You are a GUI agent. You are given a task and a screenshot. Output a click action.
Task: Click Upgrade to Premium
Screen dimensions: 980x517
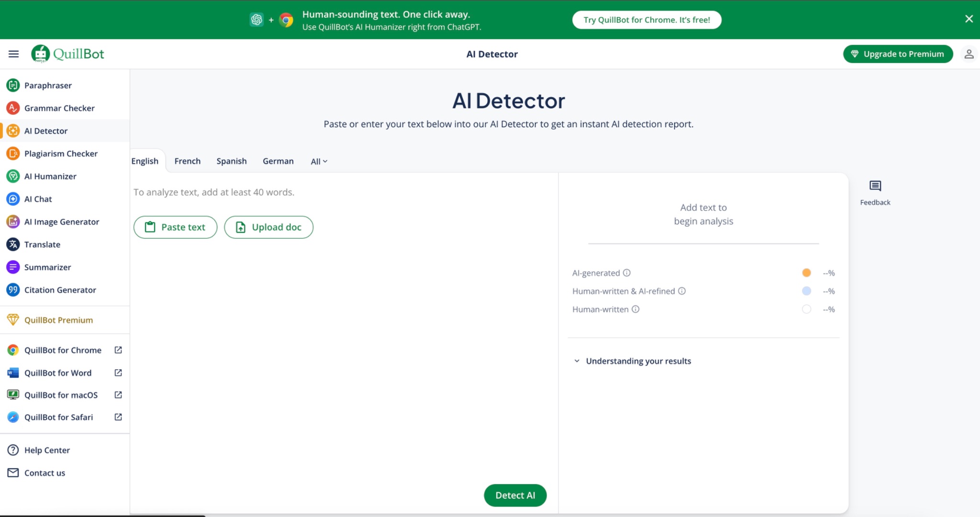point(898,54)
